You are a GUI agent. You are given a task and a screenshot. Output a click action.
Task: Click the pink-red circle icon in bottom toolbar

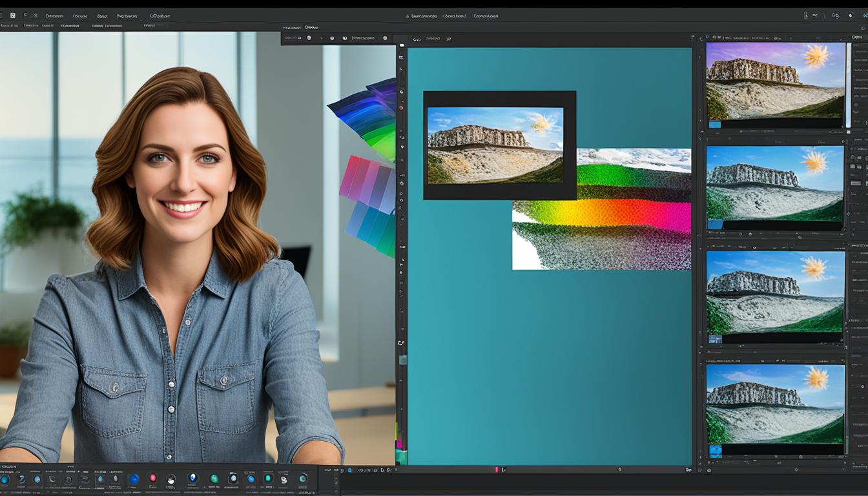pos(153,479)
